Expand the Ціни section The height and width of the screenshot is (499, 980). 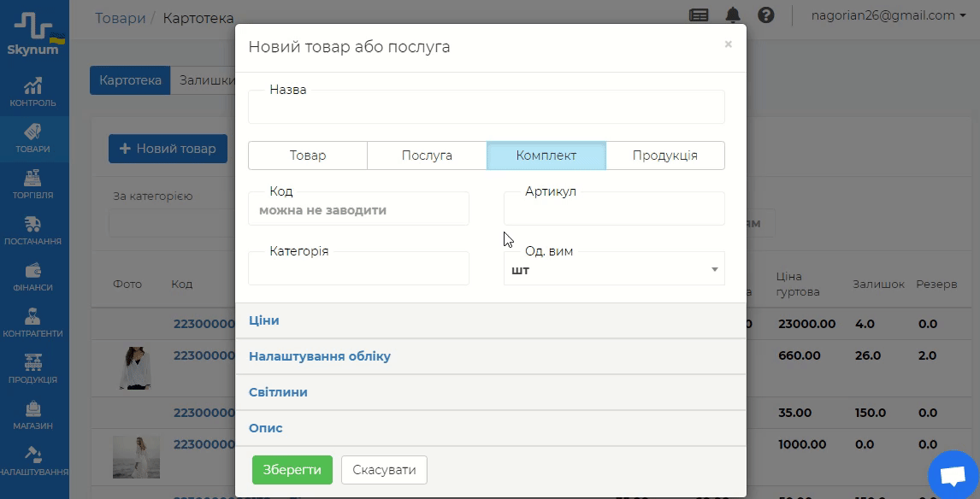coord(264,320)
